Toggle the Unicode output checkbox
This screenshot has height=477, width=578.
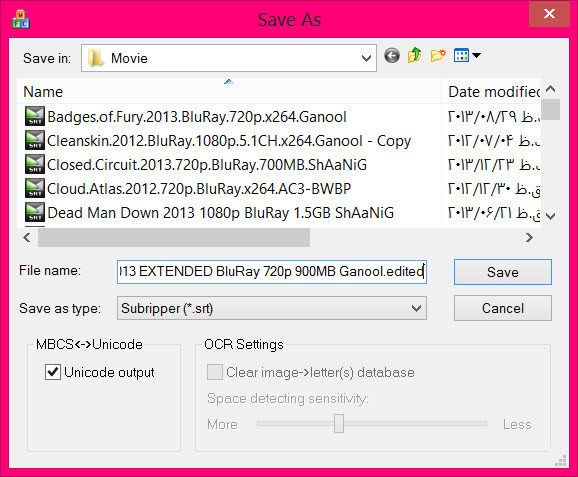tap(53, 372)
